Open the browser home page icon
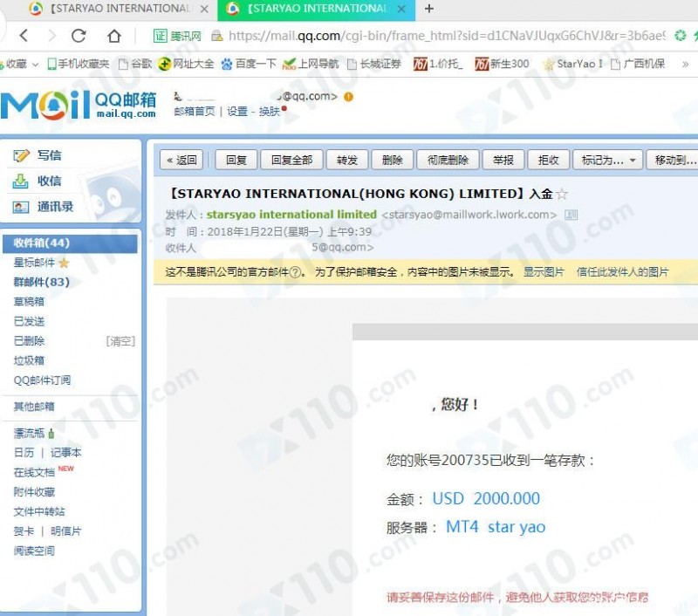The image size is (698, 616). pos(114,36)
